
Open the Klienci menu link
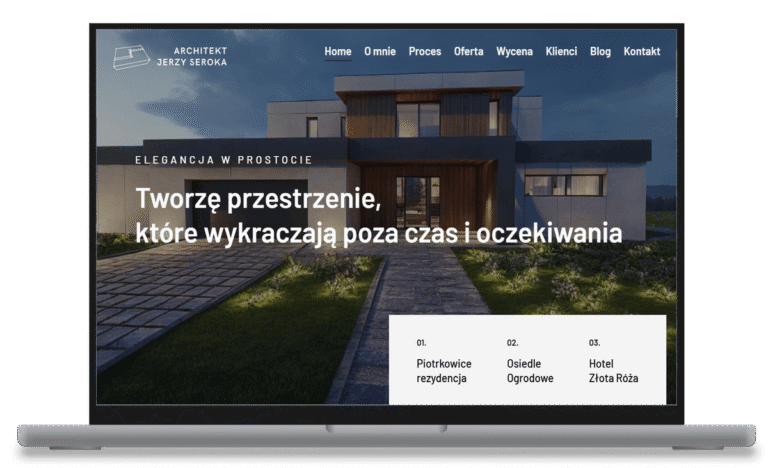click(561, 51)
